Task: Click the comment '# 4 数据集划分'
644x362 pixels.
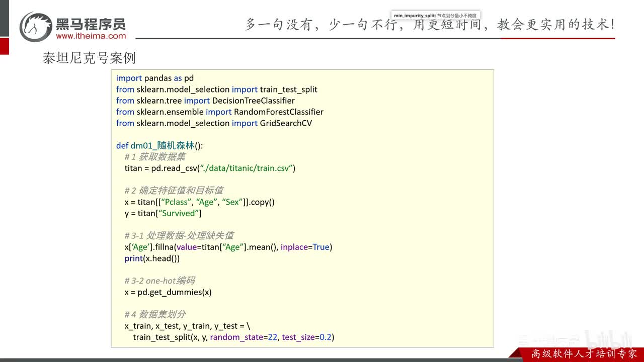Action: 155,314
